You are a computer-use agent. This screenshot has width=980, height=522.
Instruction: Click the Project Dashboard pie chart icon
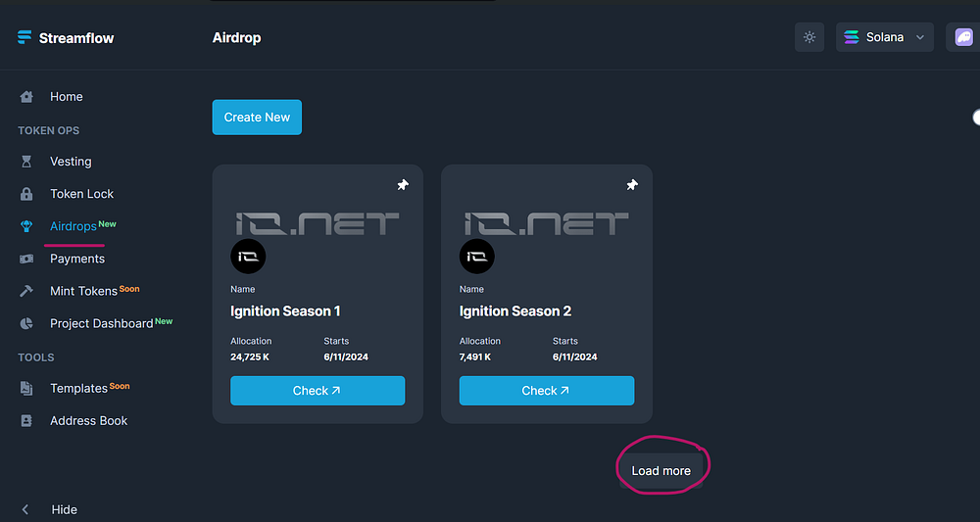26,323
